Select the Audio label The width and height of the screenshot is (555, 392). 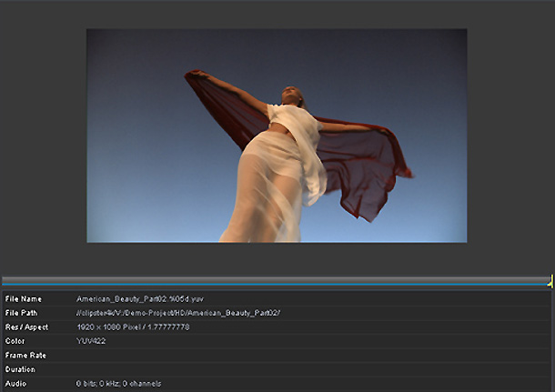15,384
